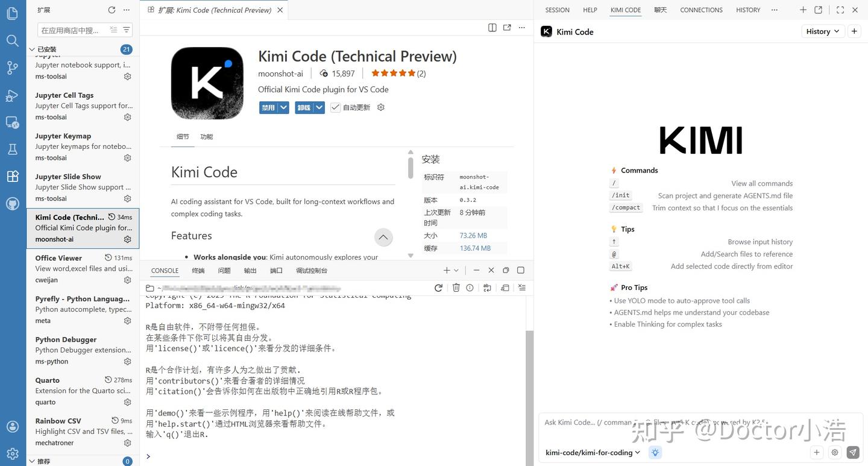Select the CONNECTIONS tab

(700, 10)
